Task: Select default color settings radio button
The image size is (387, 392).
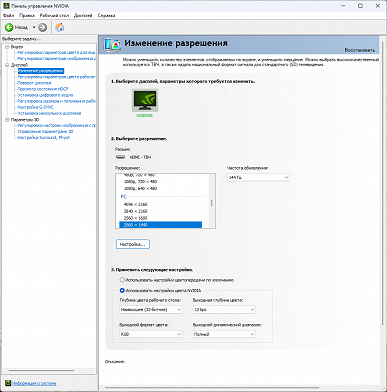Action: 122,280
